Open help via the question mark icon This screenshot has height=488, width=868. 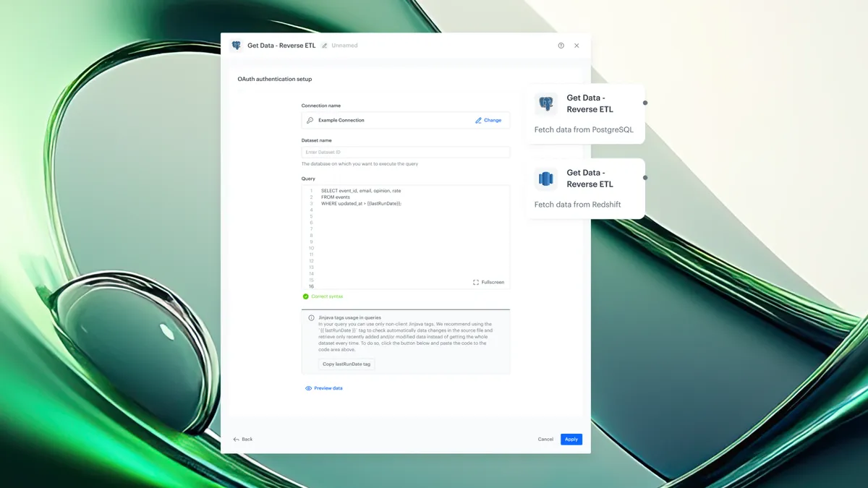coord(561,46)
